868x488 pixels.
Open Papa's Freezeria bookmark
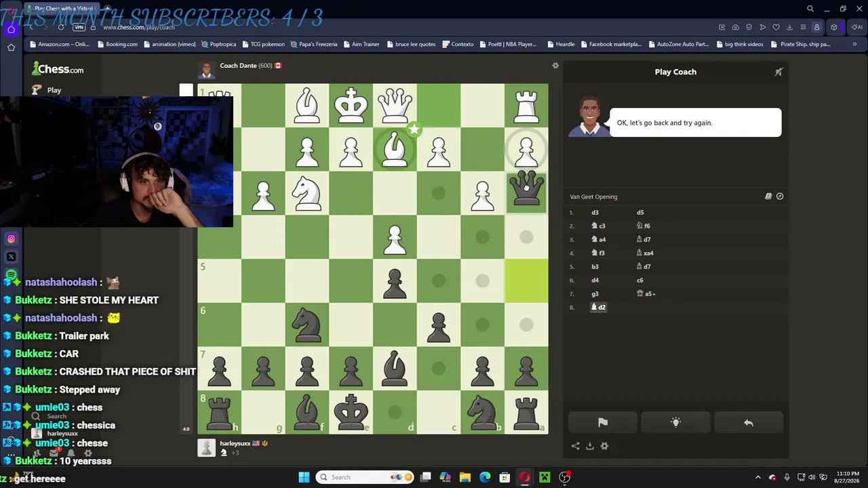(x=314, y=45)
